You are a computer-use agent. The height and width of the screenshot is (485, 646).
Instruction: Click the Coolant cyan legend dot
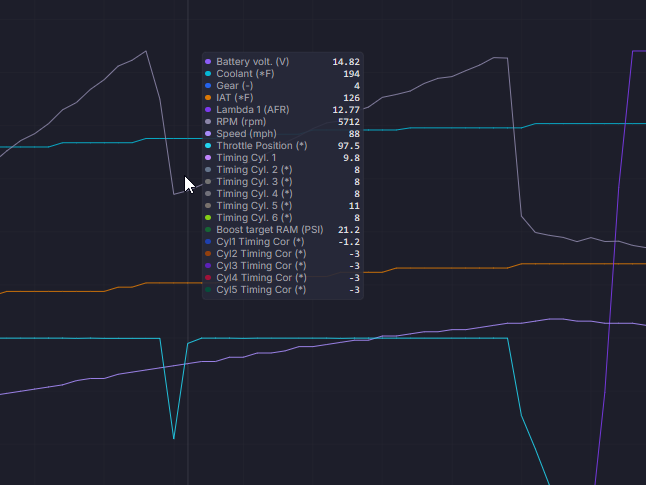pyautogui.click(x=208, y=74)
